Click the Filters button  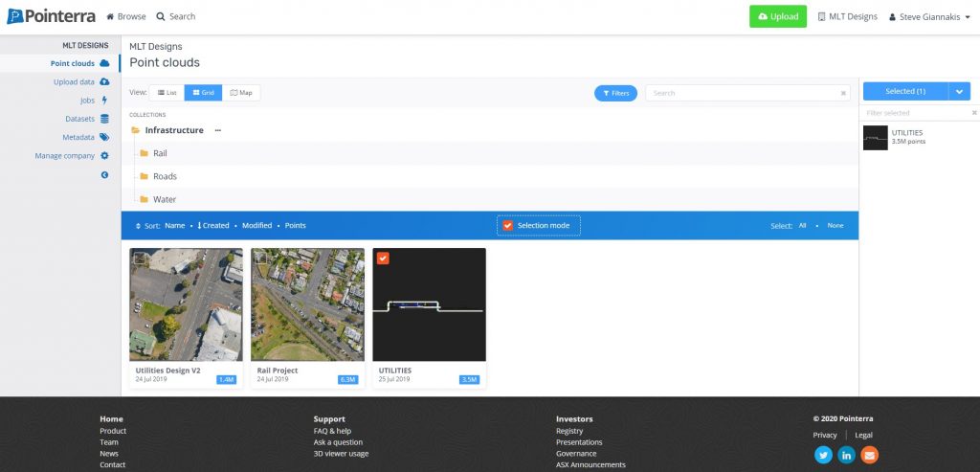point(615,93)
